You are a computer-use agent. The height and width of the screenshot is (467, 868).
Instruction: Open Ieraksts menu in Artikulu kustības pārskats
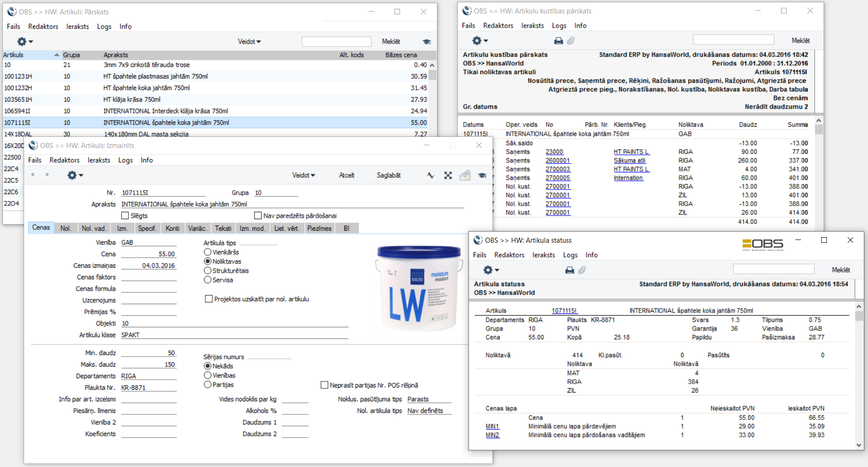coord(532,26)
